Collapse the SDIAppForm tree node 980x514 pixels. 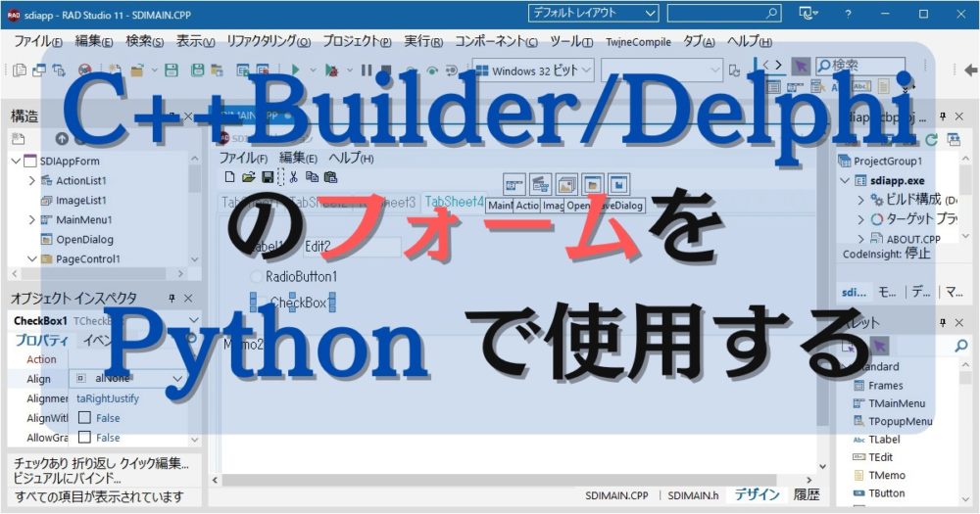click(x=16, y=162)
